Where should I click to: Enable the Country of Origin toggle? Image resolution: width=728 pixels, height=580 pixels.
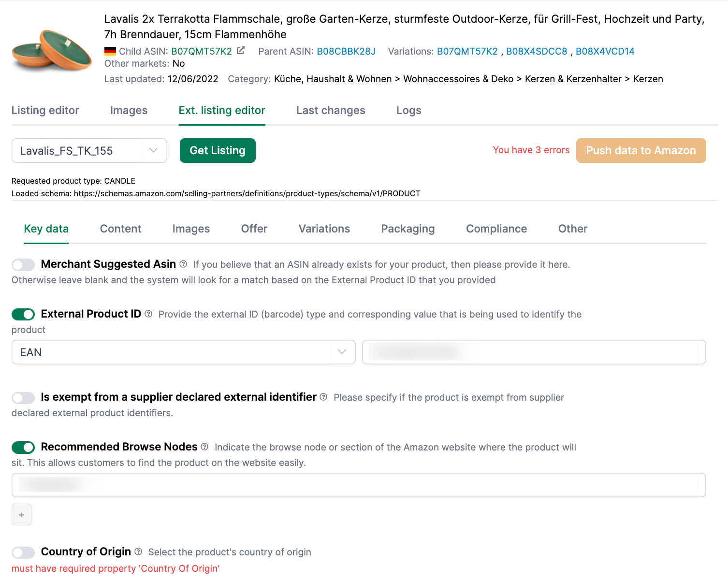tap(23, 552)
